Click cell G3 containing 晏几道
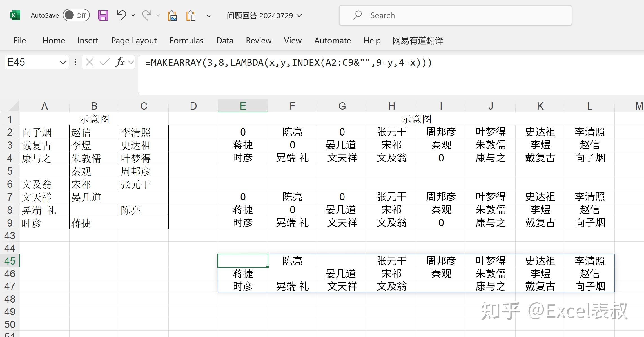This screenshot has width=644, height=337. point(342,145)
